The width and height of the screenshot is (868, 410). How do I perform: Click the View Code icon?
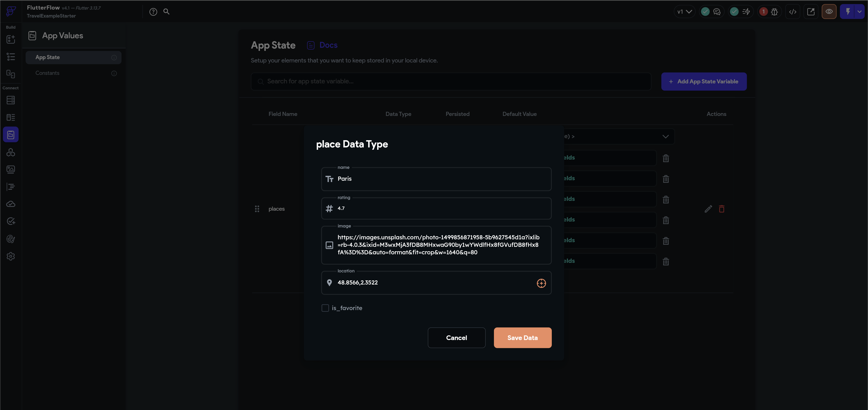pos(793,12)
